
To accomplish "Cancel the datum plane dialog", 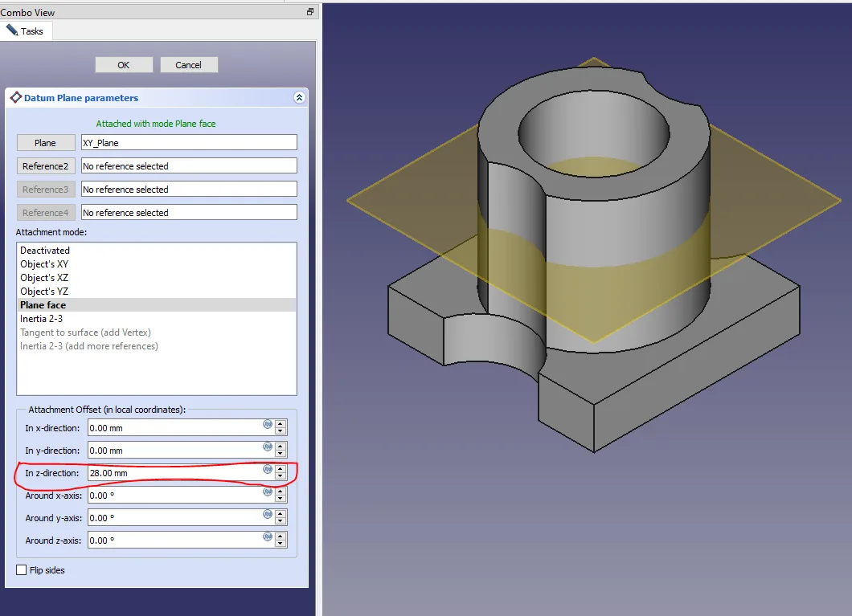I will 189,65.
